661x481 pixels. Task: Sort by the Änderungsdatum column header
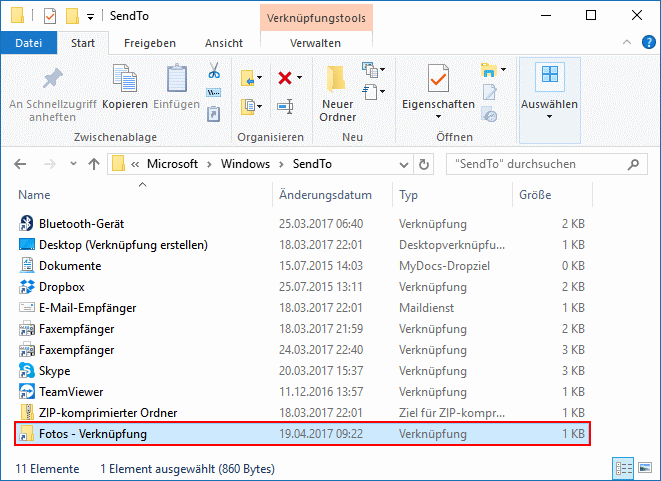325,195
